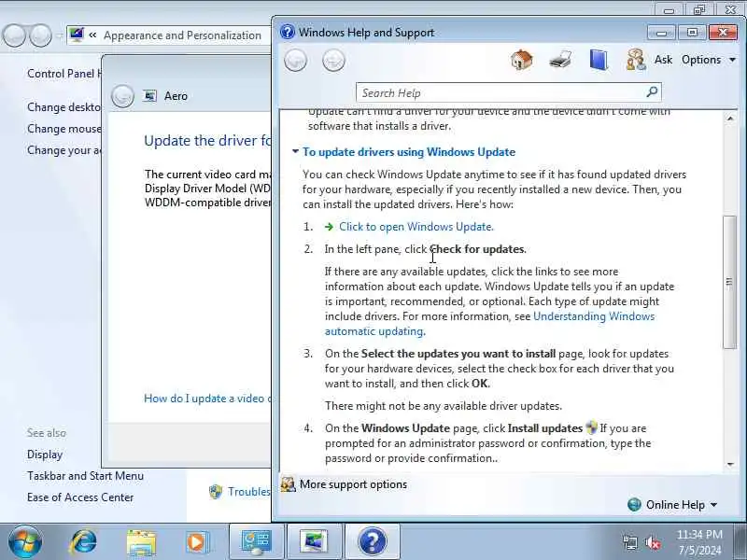The height and width of the screenshot is (560, 747).
Task: Click the Show desktop button on taskbar
Action: pos(741,542)
